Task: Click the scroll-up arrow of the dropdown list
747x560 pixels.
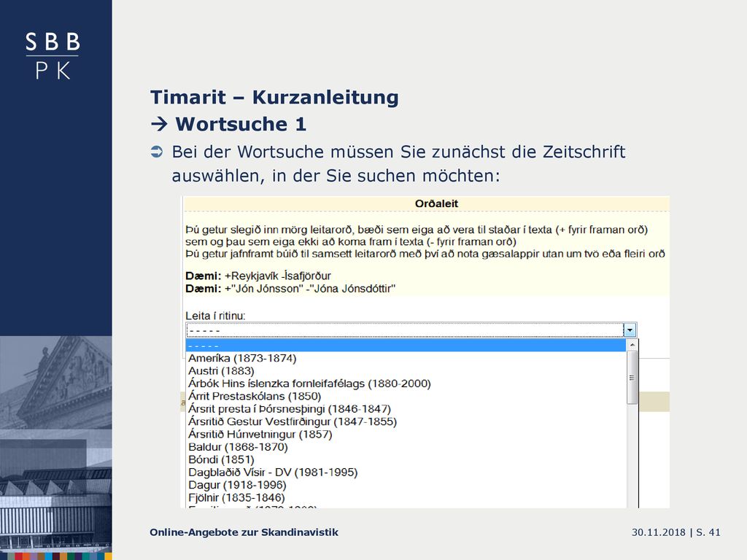Action: [x=632, y=345]
